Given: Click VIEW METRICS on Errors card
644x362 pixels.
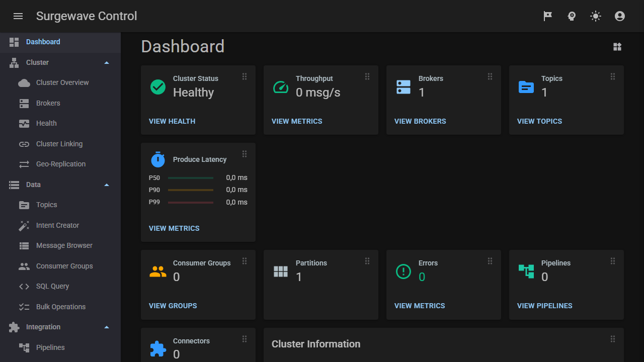Looking at the screenshot, I should (420, 306).
